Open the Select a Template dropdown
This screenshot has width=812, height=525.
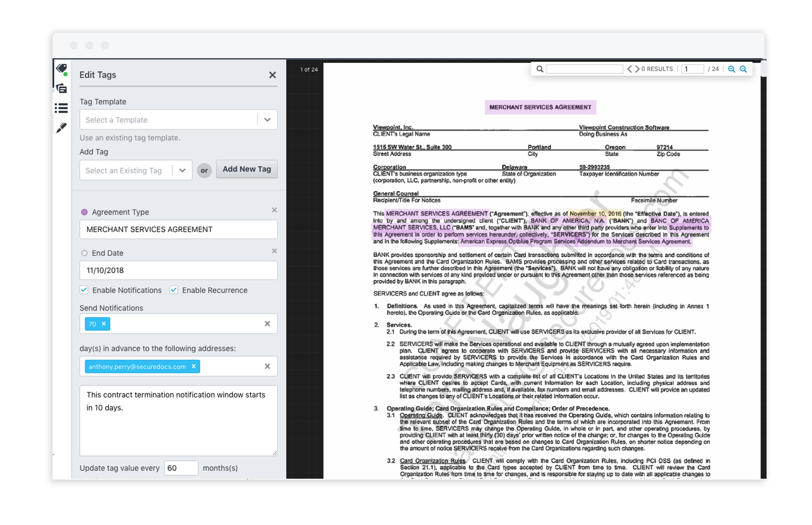click(267, 119)
